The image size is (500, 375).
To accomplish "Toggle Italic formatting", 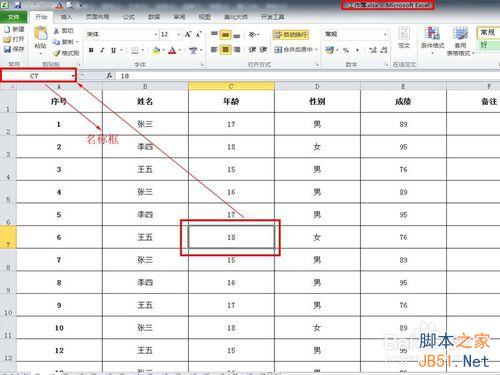I will (x=102, y=50).
